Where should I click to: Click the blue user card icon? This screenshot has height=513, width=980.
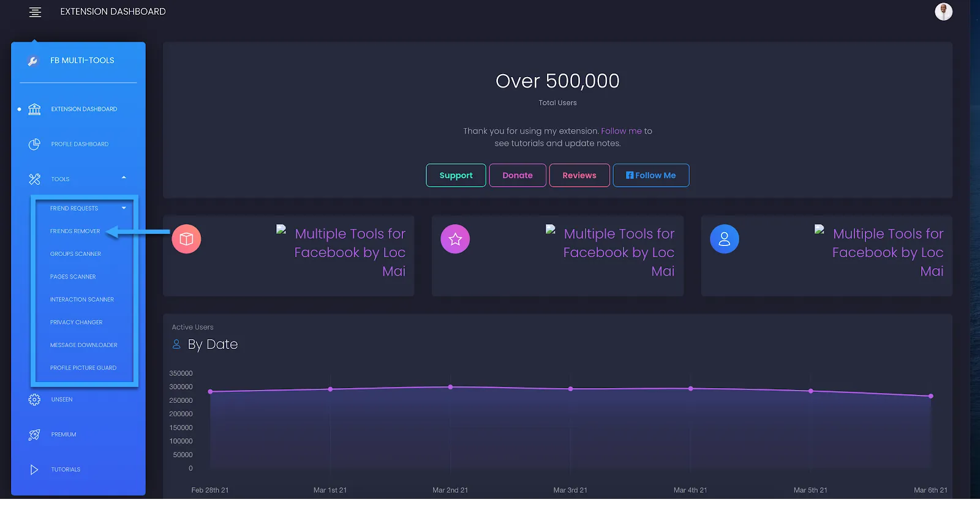(x=724, y=239)
